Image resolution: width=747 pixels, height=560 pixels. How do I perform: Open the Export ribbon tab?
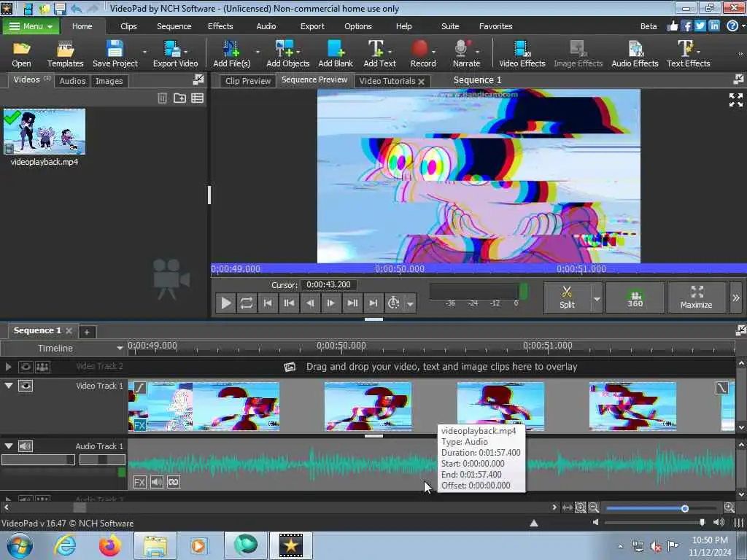click(x=312, y=26)
